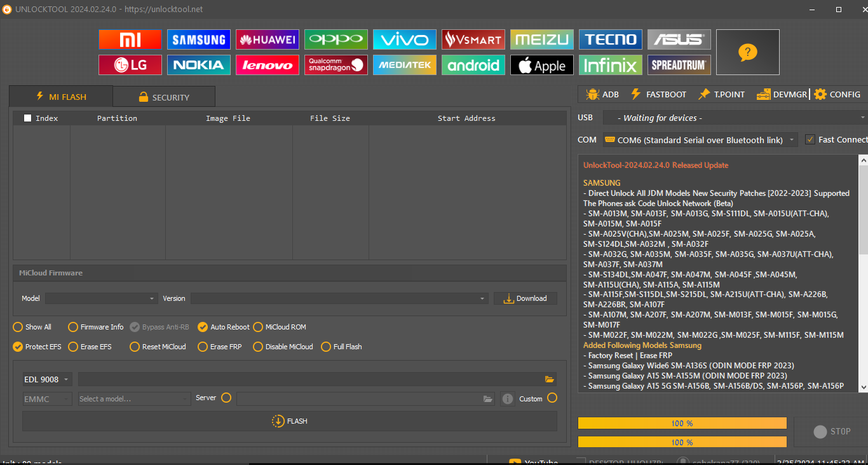Select the Xiaomi MI brand icon

point(130,39)
